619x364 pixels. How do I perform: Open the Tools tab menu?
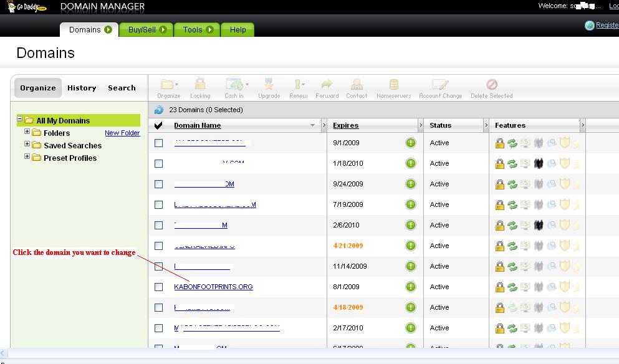pyautogui.click(x=198, y=30)
